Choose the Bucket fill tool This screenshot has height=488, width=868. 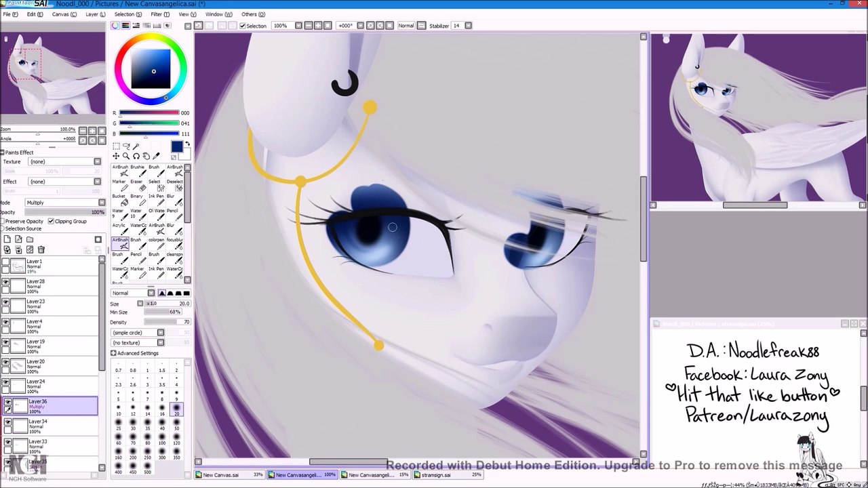[x=119, y=201]
